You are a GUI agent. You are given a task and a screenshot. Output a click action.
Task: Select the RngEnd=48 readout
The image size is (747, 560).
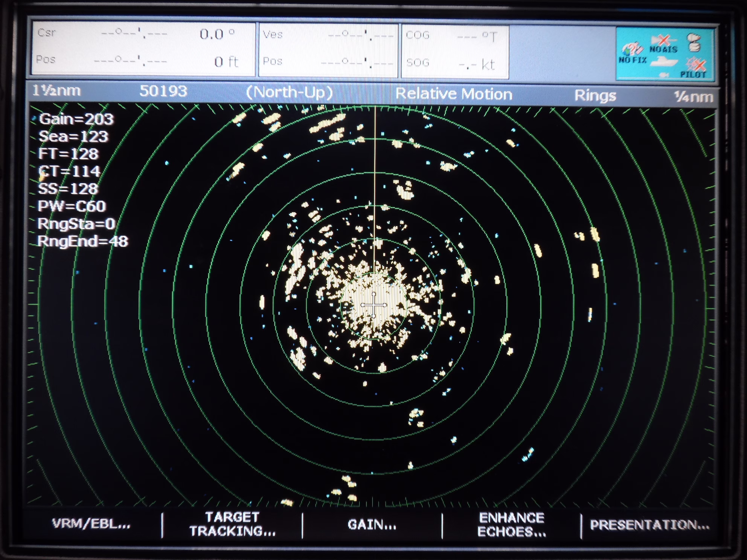click(83, 241)
